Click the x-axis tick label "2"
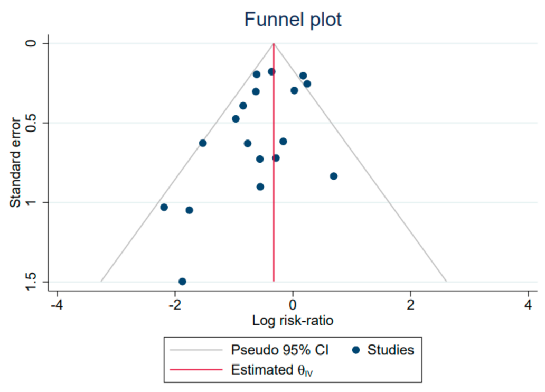This screenshot has height=392, width=545. point(411,305)
